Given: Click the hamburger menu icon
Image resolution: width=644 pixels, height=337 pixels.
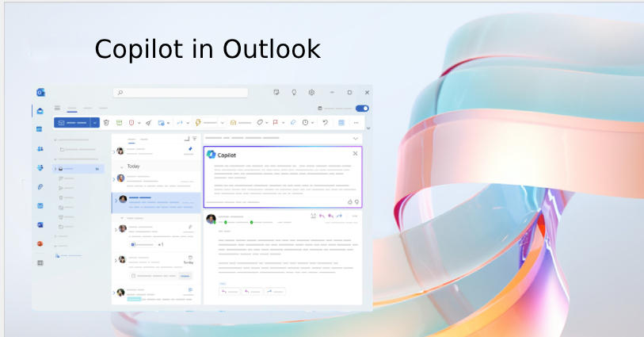Looking at the screenshot, I should 57,108.
